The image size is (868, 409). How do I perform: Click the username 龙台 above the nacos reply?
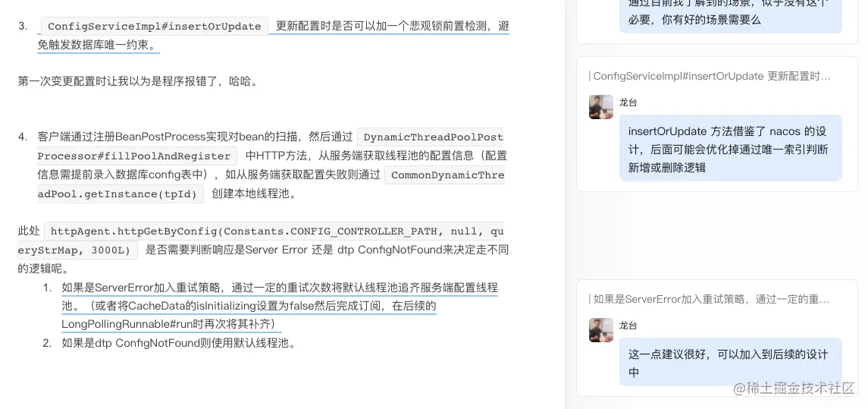pos(628,103)
